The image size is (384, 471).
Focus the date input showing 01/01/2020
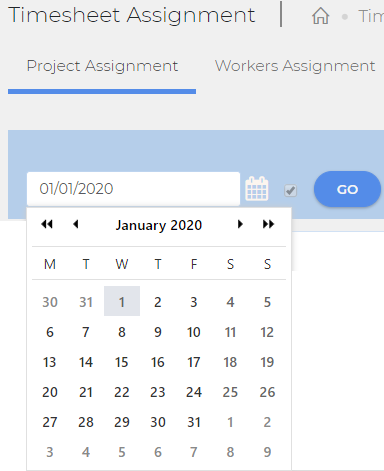(133, 189)
